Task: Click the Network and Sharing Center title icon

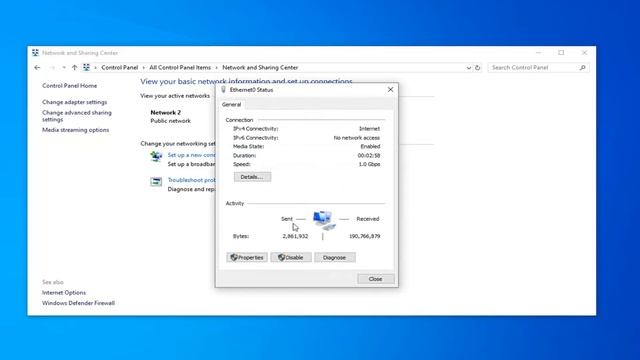Action: point(36,53)
